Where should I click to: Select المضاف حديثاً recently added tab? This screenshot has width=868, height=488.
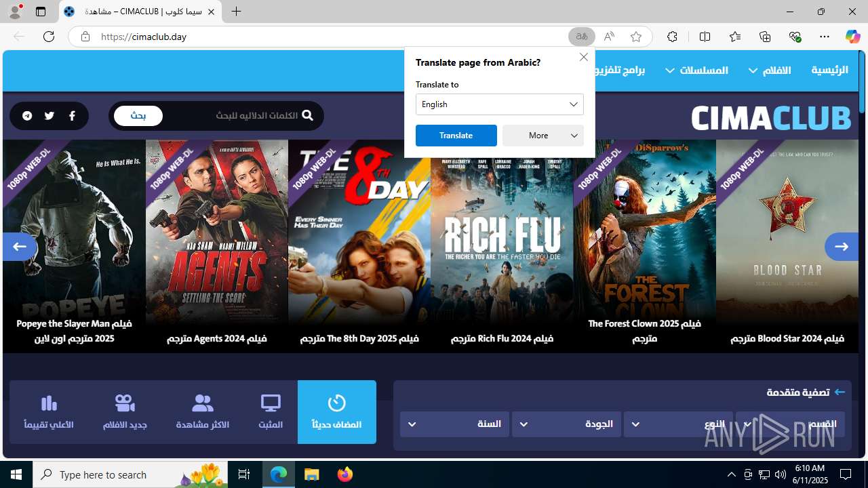[x=337, y=412]
